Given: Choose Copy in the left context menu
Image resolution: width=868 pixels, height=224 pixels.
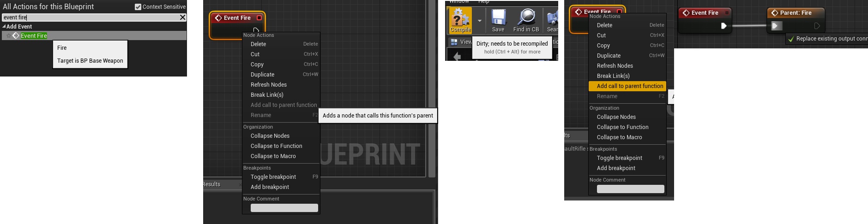Looking at the screenshot, I should [281, 65].
